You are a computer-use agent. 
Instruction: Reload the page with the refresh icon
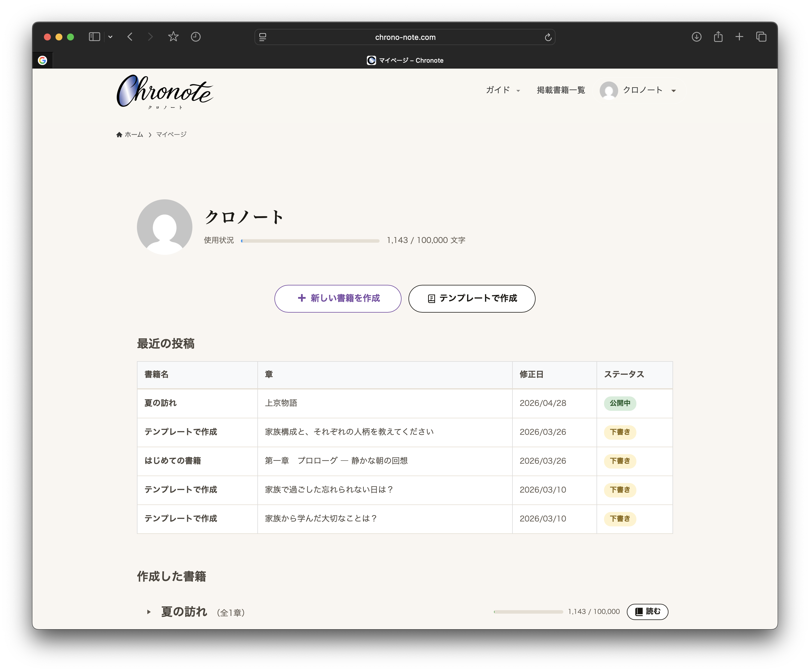(548, 38)
